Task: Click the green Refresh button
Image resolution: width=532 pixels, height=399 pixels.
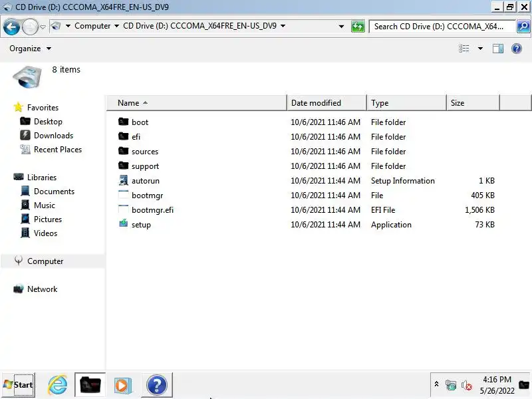Action: click(358, 27)
